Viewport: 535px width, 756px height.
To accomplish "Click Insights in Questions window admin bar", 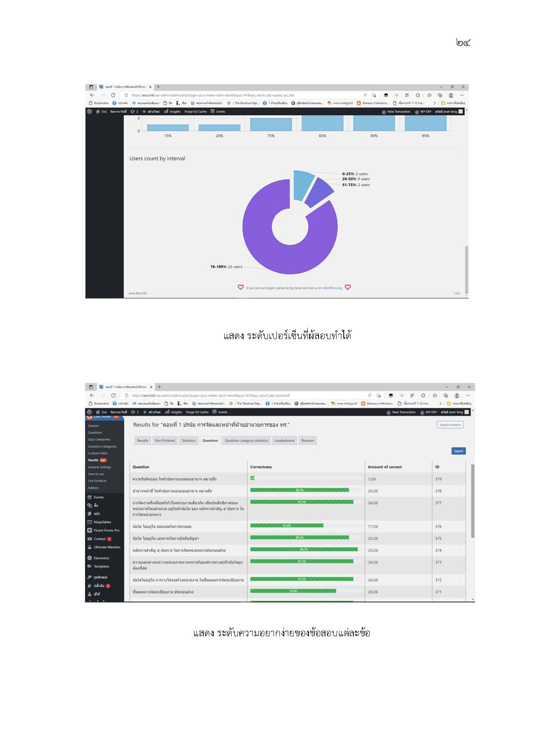I will (174, 412).
